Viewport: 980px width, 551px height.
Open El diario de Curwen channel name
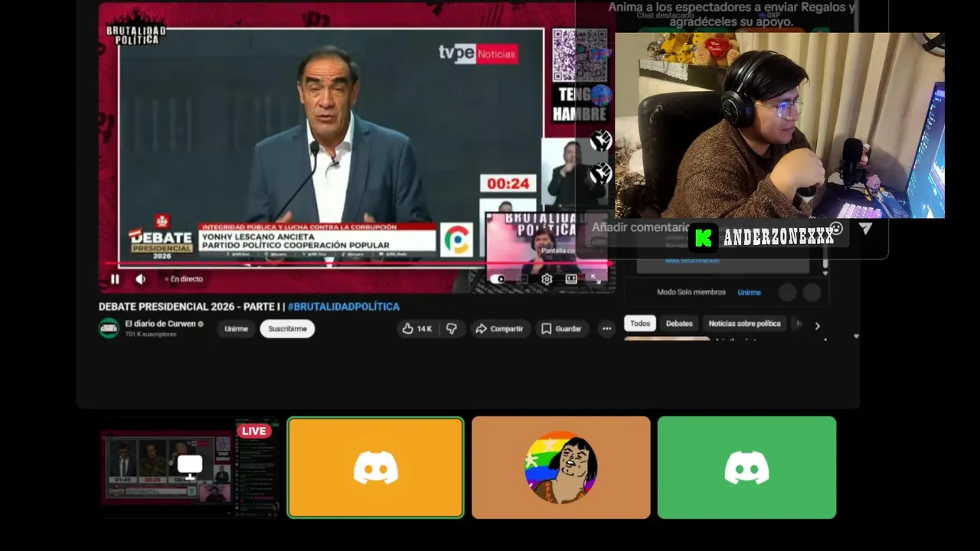(x=160, y=324)
